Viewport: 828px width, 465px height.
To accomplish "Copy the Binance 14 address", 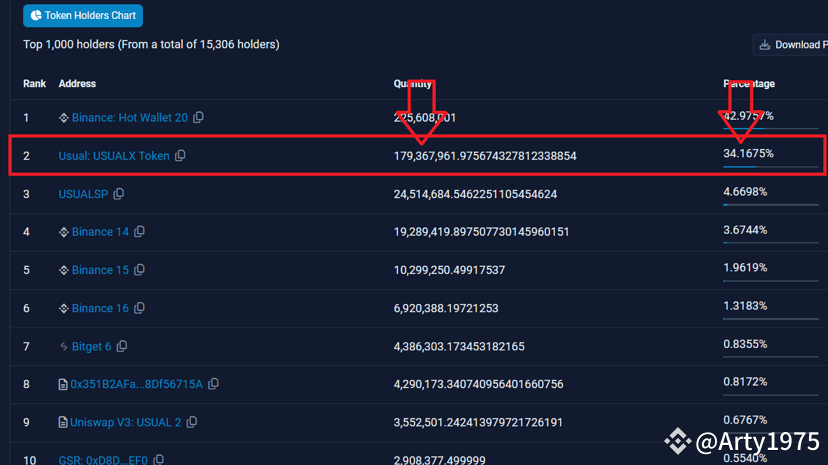I will coord(139,232).
